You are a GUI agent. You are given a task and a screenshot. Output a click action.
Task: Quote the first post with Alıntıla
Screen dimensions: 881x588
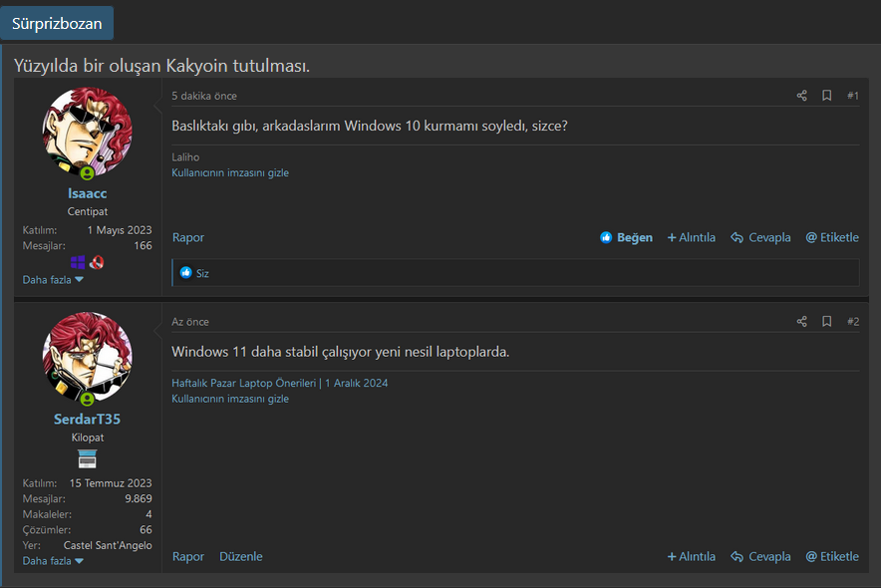point(692,238)
